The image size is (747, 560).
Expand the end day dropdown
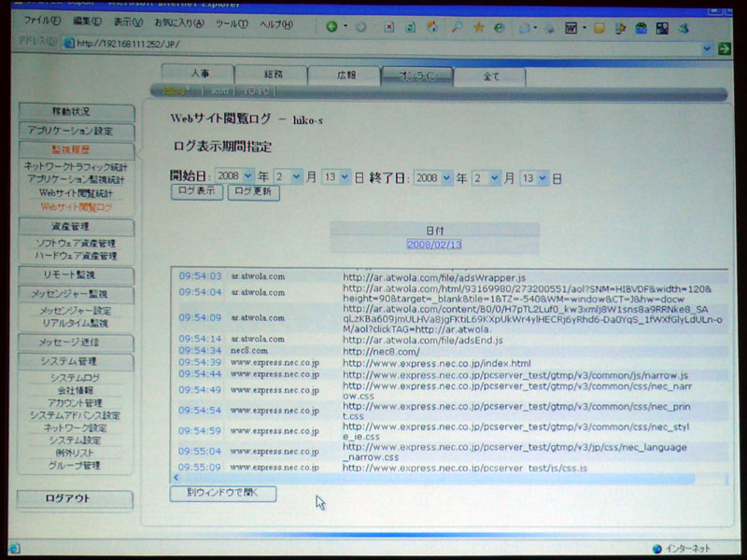tap(543, 176)
